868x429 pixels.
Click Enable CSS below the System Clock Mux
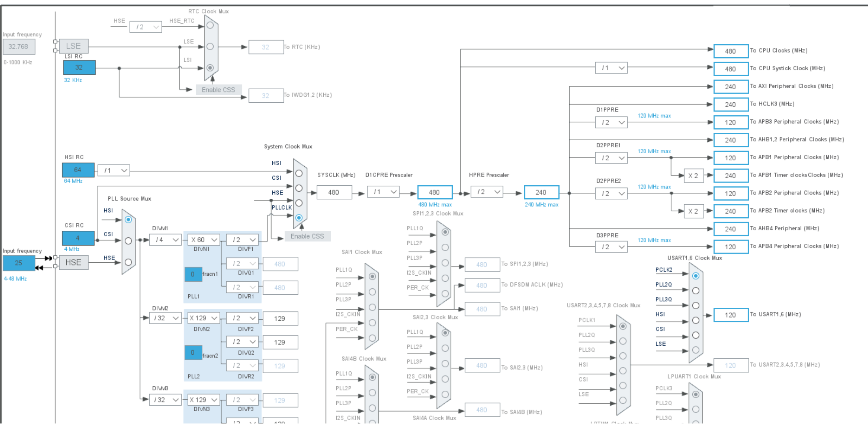307,236
